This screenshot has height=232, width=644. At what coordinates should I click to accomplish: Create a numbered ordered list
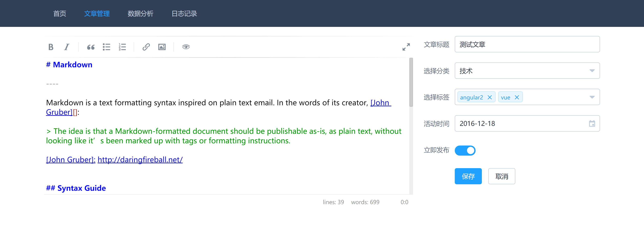point(122,47)
